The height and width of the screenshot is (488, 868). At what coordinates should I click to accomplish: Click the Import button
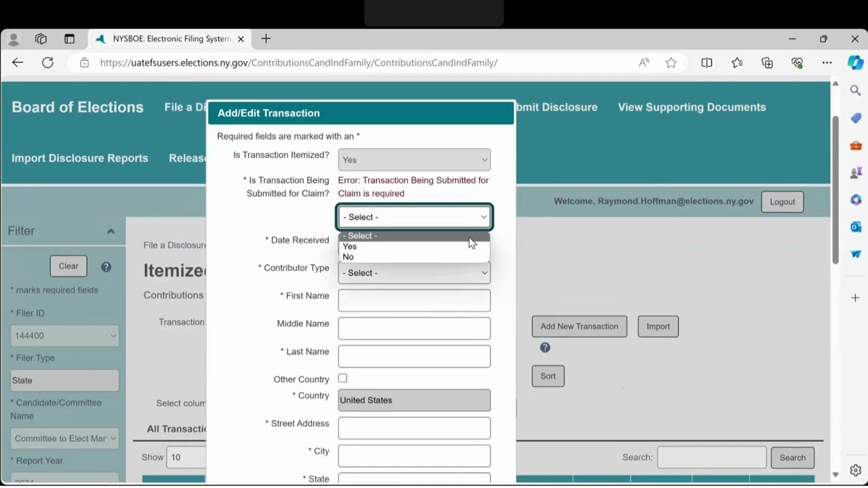click(658, 327)
